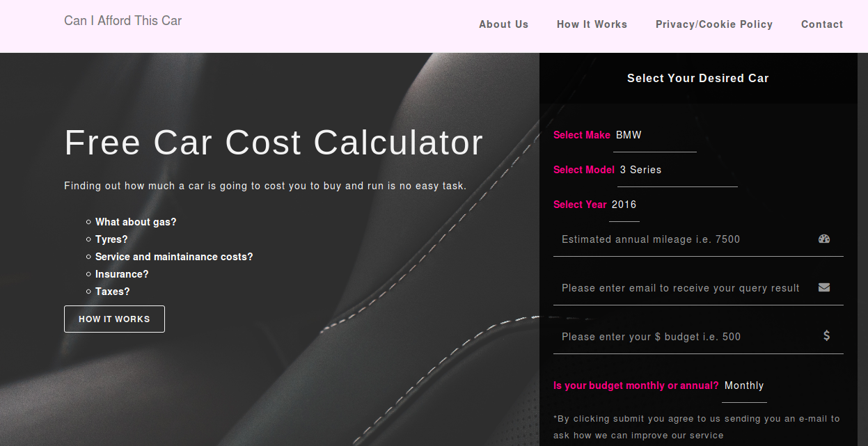Click 'Is your budget monthly or annual?' label

point(636,385)
